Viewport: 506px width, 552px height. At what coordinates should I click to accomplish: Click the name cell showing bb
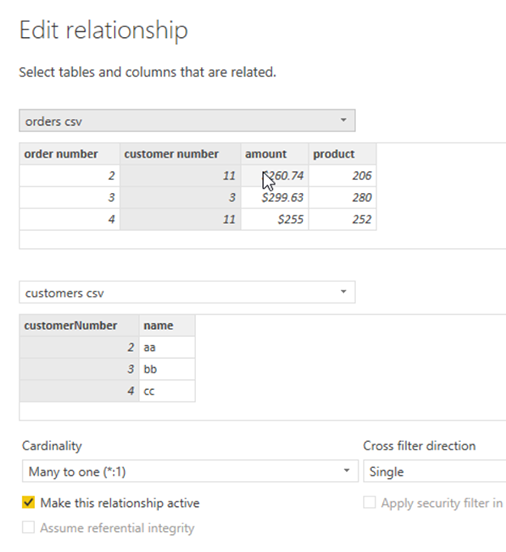point(167,369)
